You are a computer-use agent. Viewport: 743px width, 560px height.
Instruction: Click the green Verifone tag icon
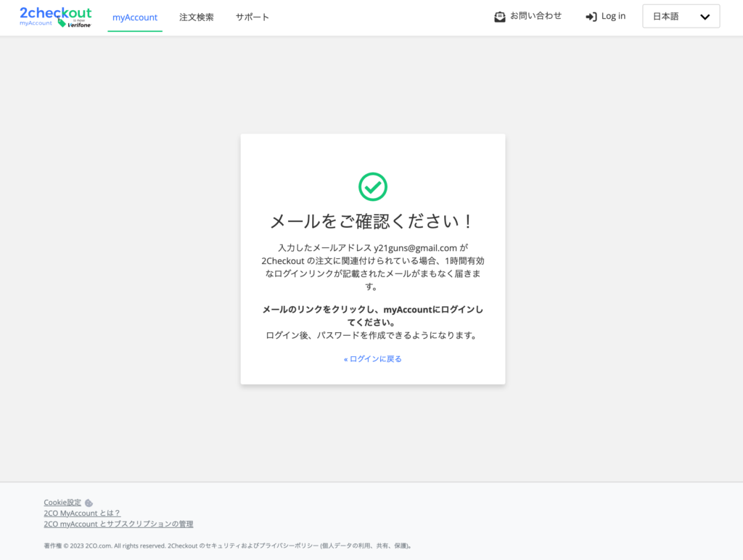tap(62, 22)
